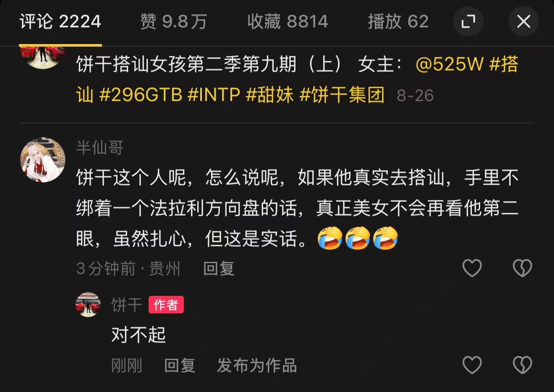Reply to 饼干's comment via 回复
554x392 pixels.
pos(180,366)
